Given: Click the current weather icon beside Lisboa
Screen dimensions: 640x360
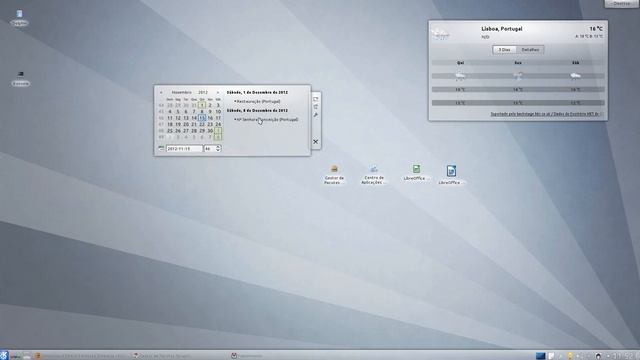Looking at the screenshot, I should coord(441,34).
